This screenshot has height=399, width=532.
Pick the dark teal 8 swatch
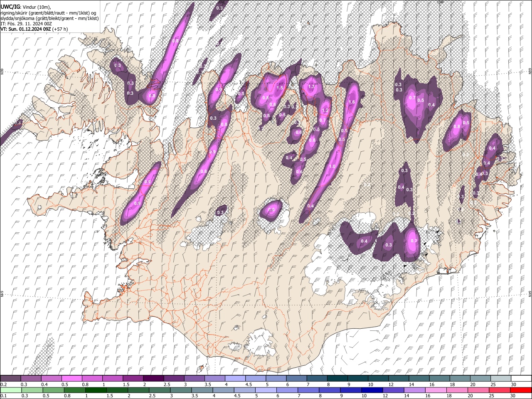(x=337, y=378)
